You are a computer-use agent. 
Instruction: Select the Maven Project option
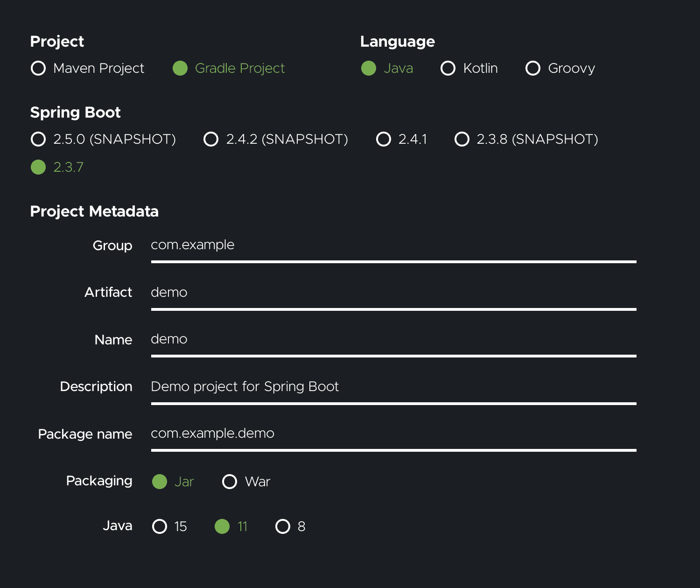click(x=87, y=68)
